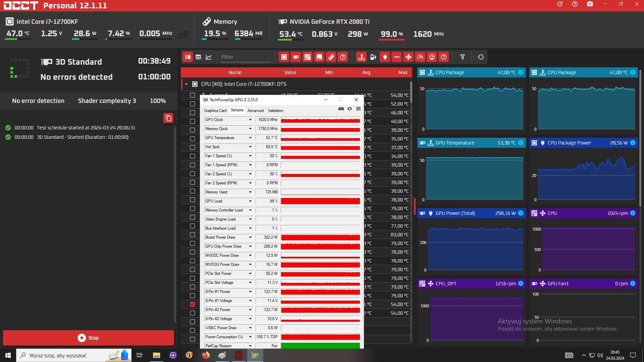Screen dimensions: 644x362
Task: Switch to GPU-Z Advanced tab
Action: click(x=256, y=111)
